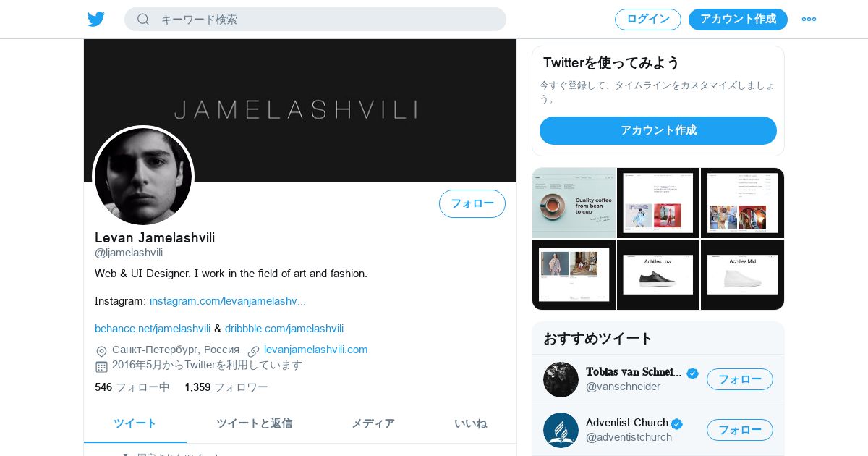Open the behance.net/jamelashvili link
The image size is (868, 456).
pyautogui.click(x=153, y=329)
